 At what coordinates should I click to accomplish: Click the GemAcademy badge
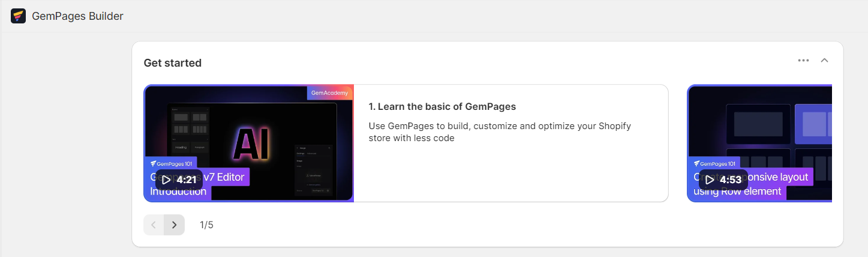329,93
